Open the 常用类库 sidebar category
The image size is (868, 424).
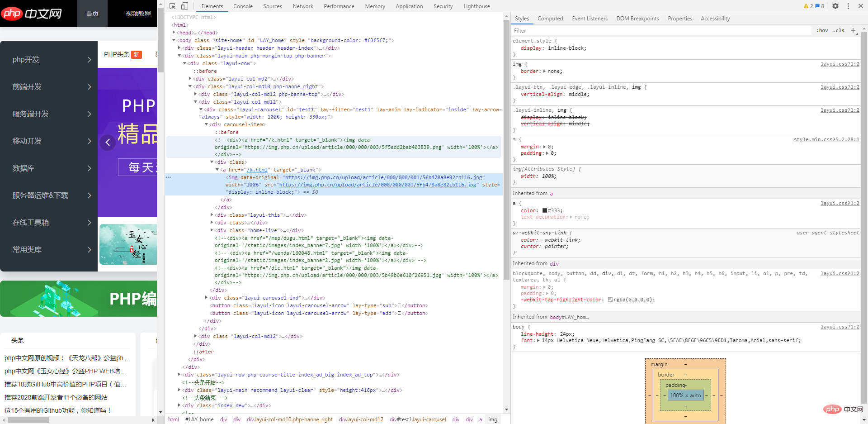[49, 250]
